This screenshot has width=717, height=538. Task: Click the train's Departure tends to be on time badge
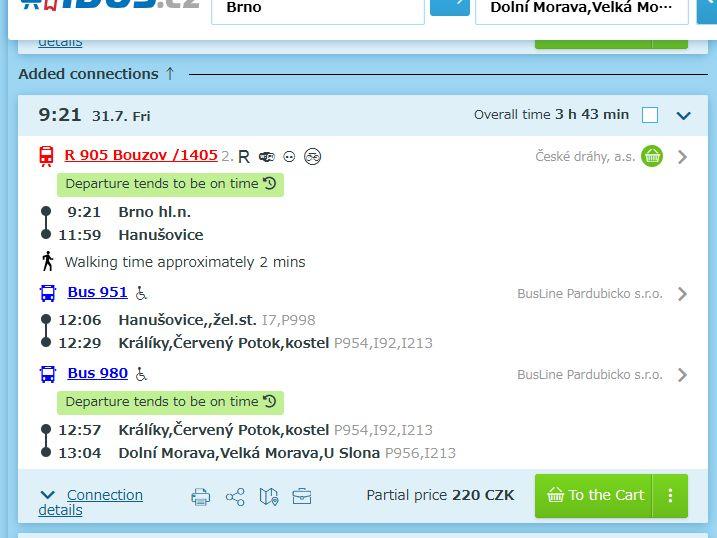[170, 185]
